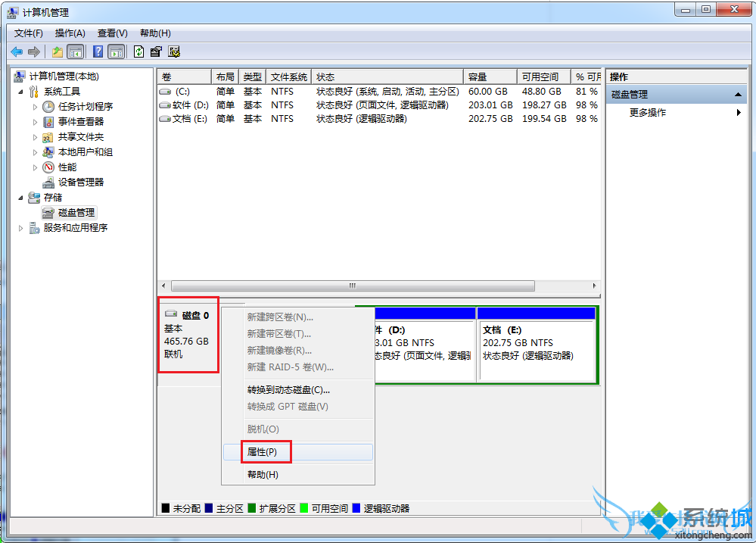
Task: Select the 文档 (E:) partition block
Action: (536, 345)
